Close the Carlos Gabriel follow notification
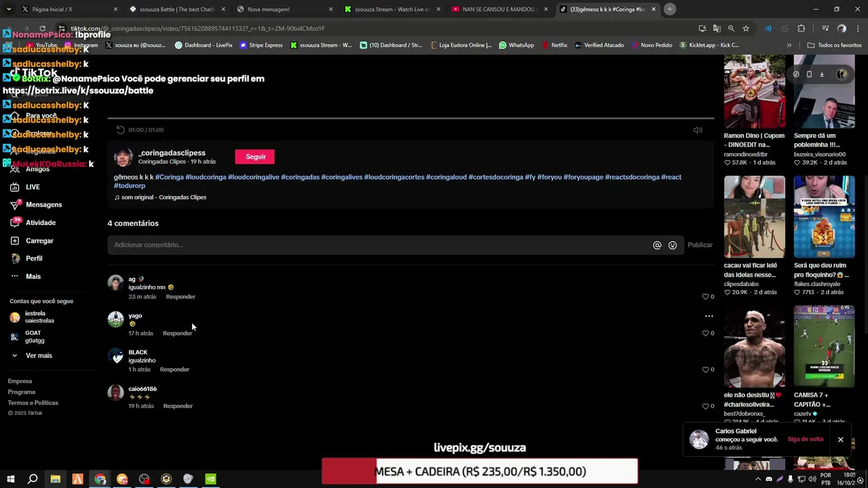This screenshot has width=868, height=488. (x=840, y=440)
